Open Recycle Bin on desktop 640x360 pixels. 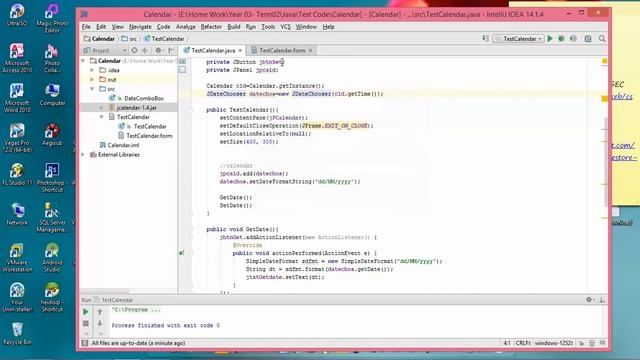tap(17, 333)
